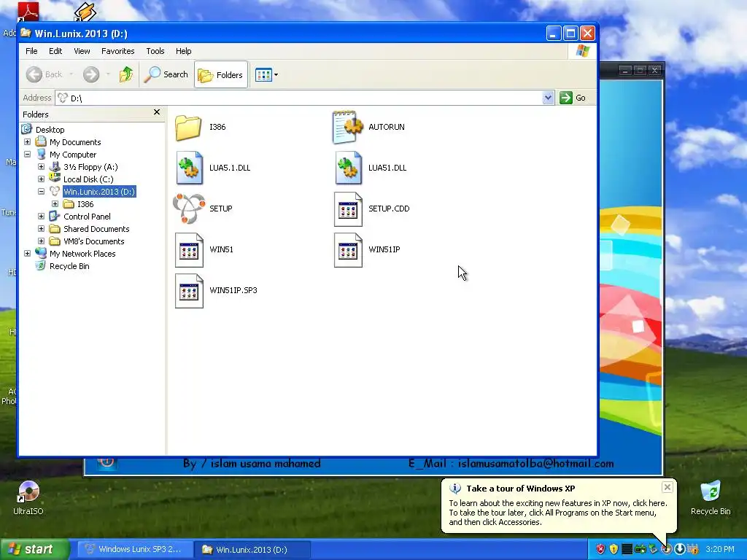Image resolution: width=747 pixels, height=560 pixels.
Task: Open the Forward history dropdown arrow
Action: point(108,74)
